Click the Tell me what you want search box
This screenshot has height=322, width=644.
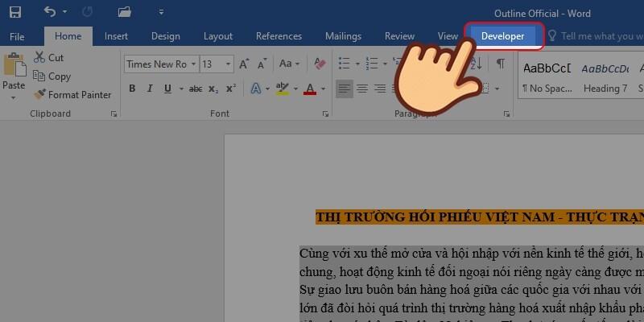point(597,36)
